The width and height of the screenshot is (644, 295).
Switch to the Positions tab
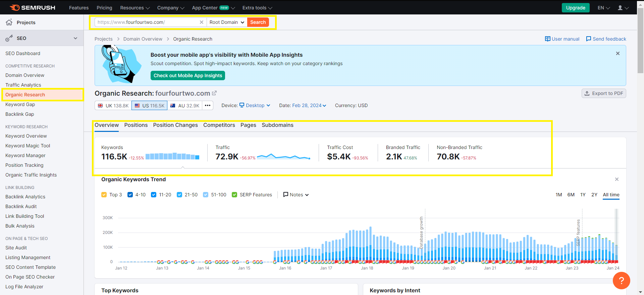click(x=136, y=125)
